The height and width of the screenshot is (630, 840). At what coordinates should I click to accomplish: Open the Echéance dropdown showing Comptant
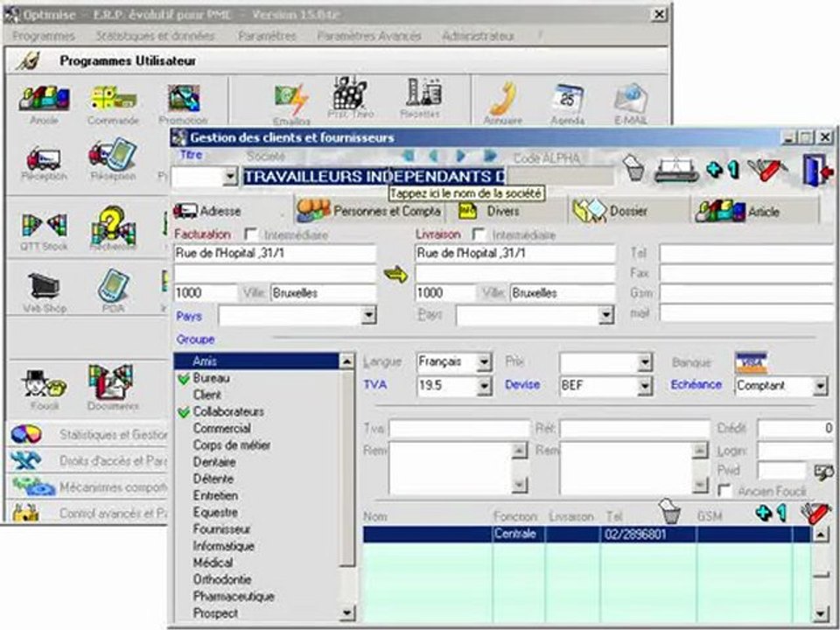click(x=820, y=386)
